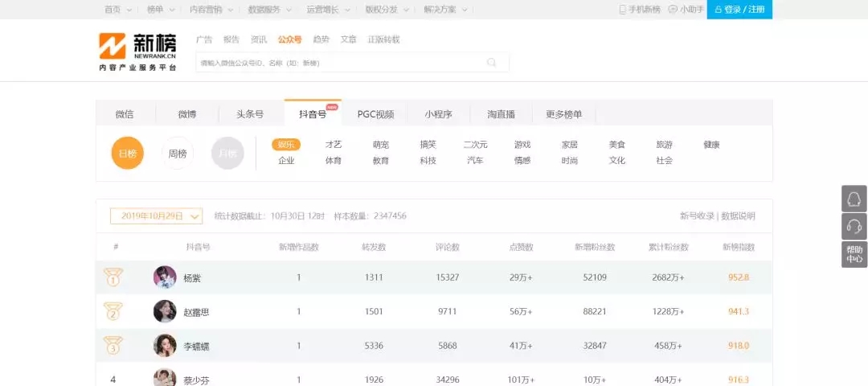Open the headset customer service icon
868x386 pixels.
tap(854, 226)
